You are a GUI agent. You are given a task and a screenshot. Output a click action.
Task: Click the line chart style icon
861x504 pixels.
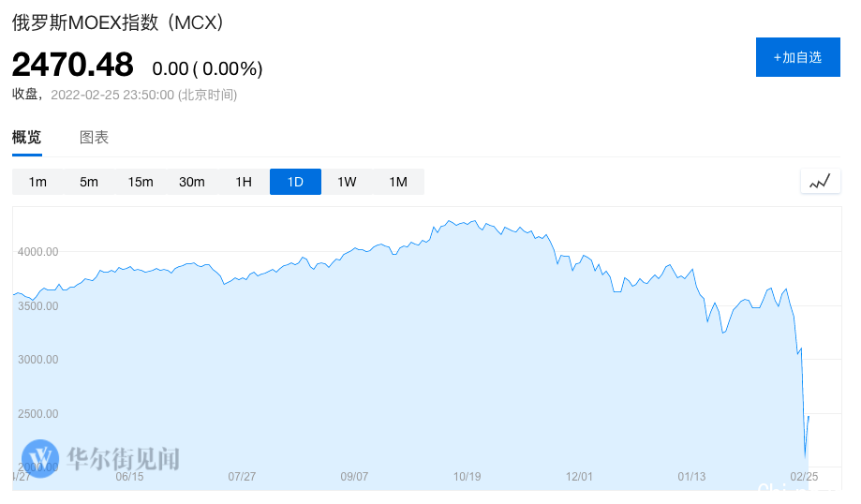821,181
